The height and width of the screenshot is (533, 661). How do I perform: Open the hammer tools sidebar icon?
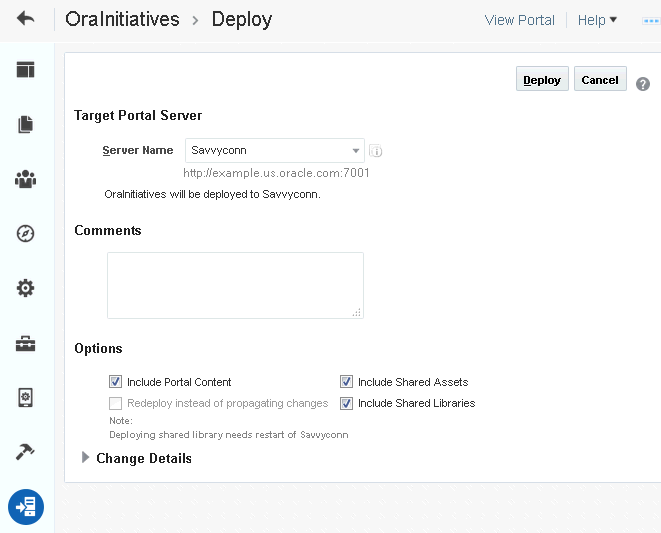(25, 452)
